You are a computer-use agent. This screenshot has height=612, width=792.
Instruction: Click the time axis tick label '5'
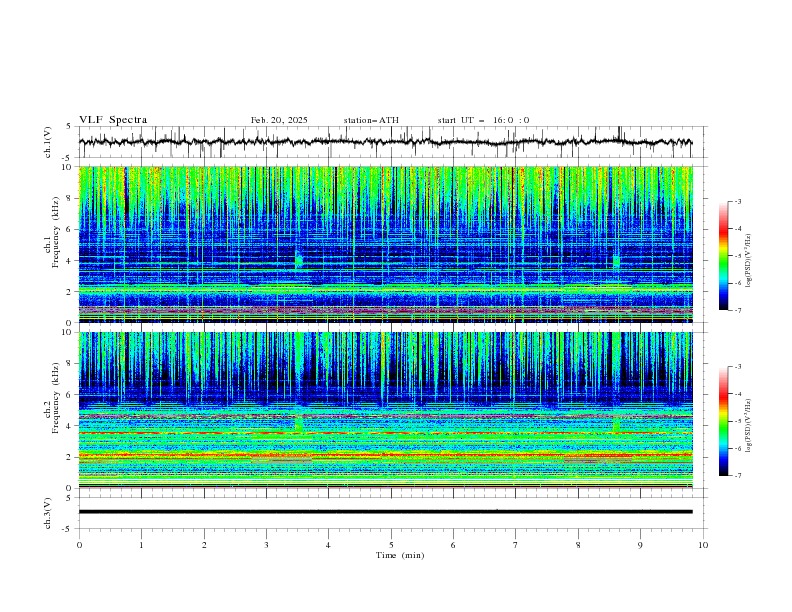pos(391,545)
